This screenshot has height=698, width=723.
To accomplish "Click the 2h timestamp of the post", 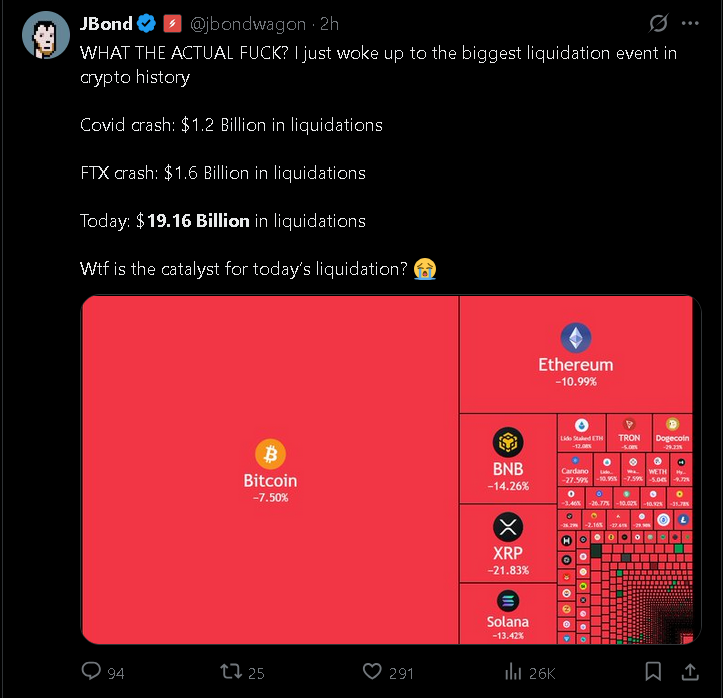I will coord(329,24).
